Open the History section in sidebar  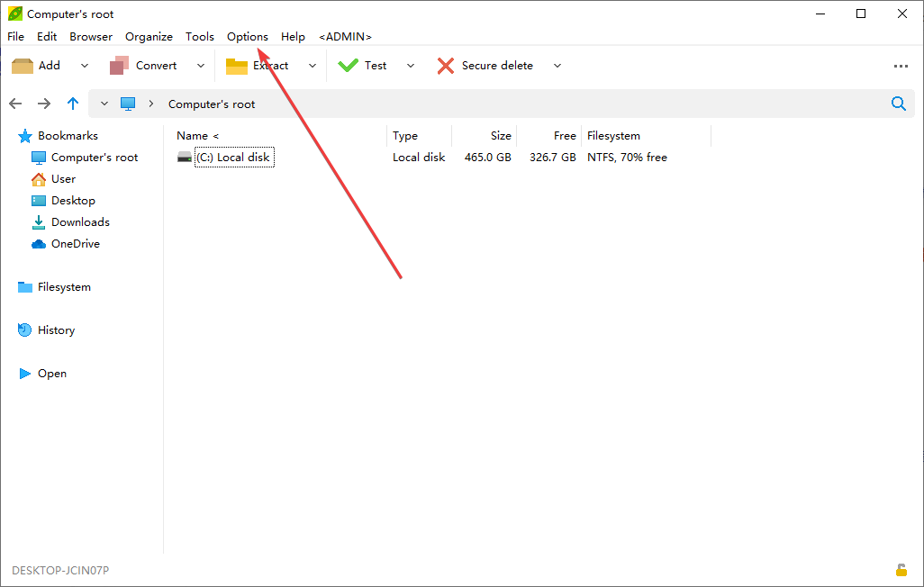click(x=56, y=330)
